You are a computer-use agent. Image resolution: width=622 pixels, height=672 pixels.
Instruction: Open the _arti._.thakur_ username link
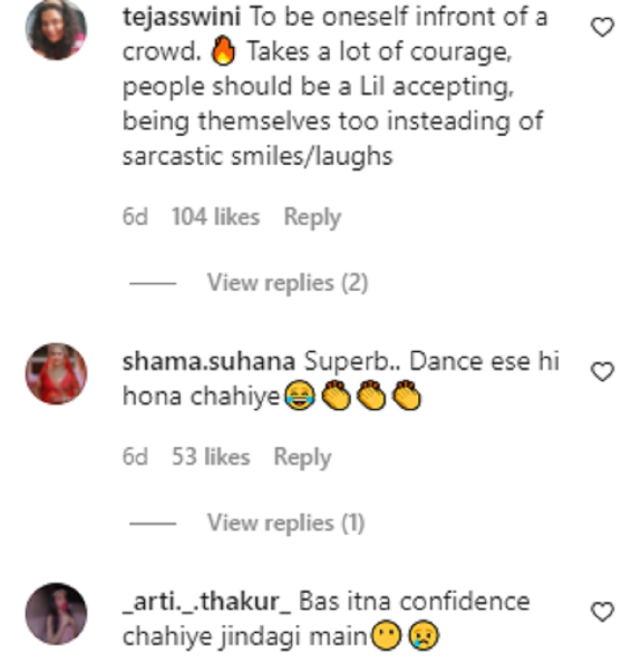pos(207,602)
